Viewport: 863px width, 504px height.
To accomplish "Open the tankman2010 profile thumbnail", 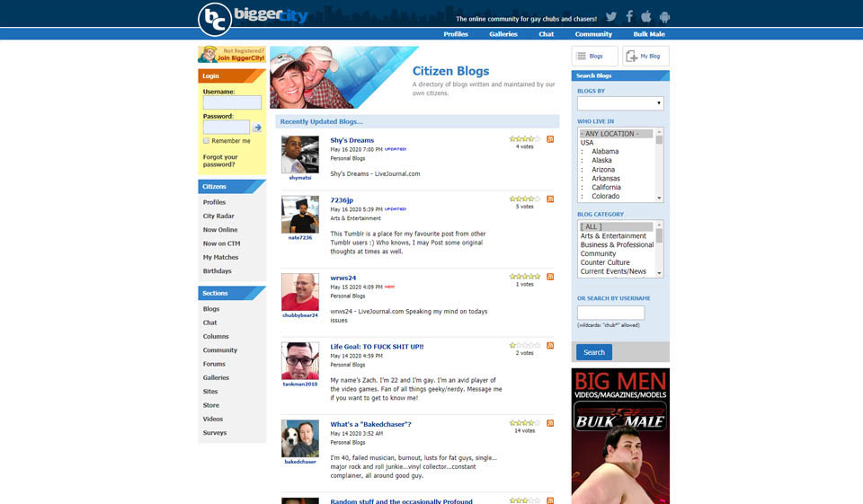I will point(299,360).
